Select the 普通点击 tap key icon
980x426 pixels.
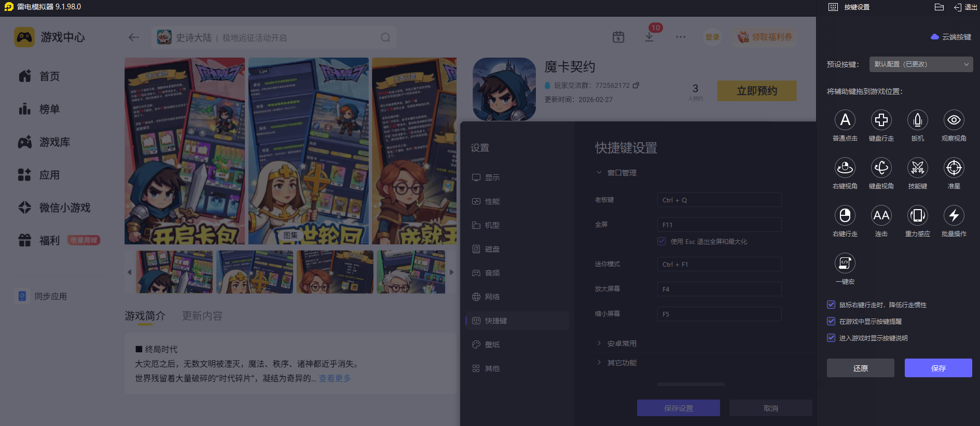[x=845, y=120]
